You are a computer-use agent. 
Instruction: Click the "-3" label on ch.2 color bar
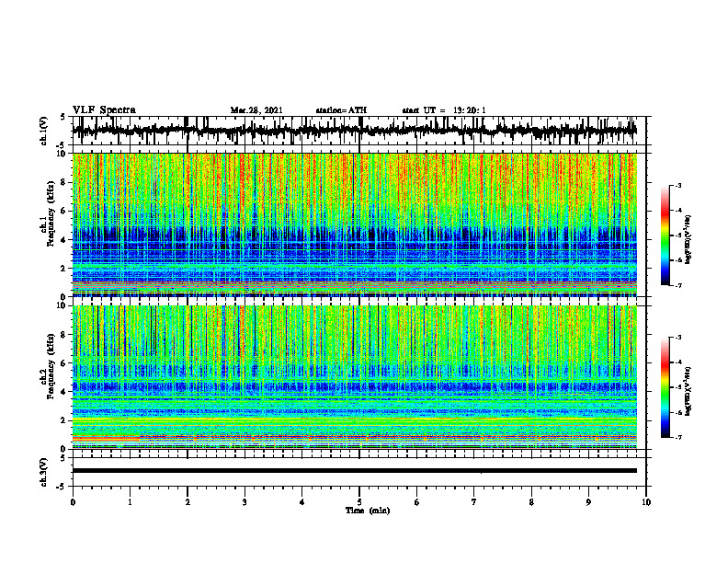[678, 338]
